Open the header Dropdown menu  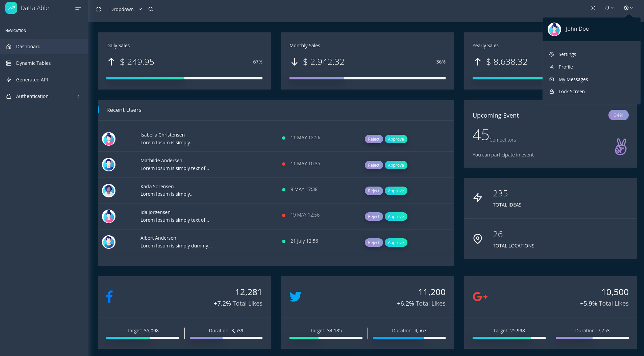(x=126, y=9)
